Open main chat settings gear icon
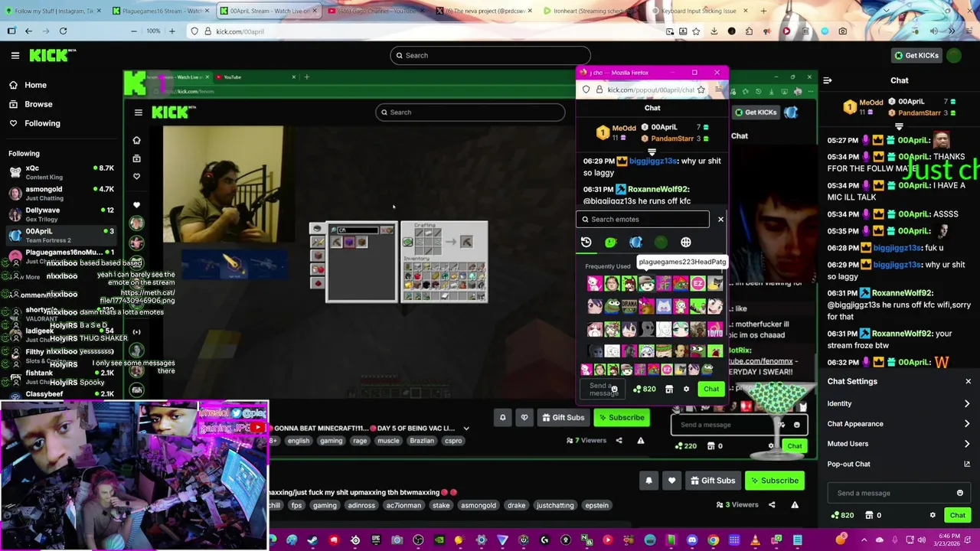The height and width of the screenshot is (551, 980). point(933,515)
